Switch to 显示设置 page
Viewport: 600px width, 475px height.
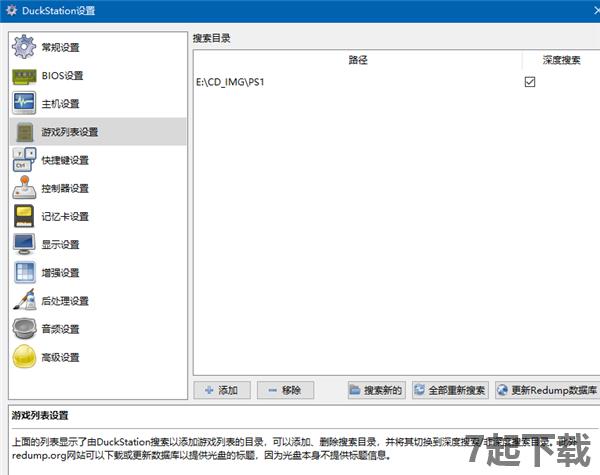pos(98,244)
